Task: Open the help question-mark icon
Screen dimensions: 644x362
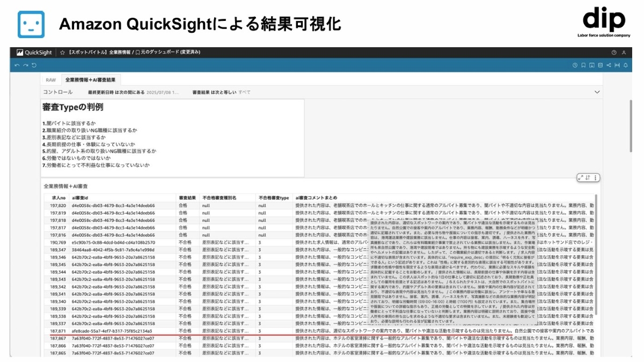Action: [614, 53]
